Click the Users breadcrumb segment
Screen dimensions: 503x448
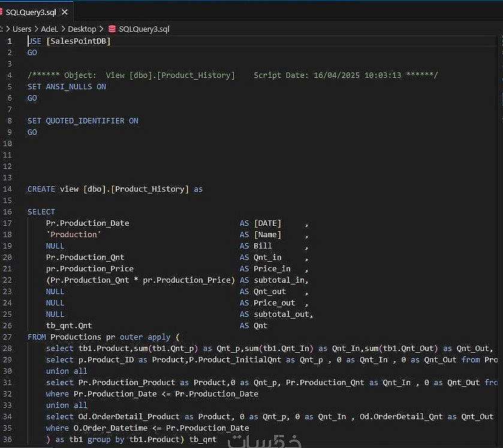click(22, 29)
